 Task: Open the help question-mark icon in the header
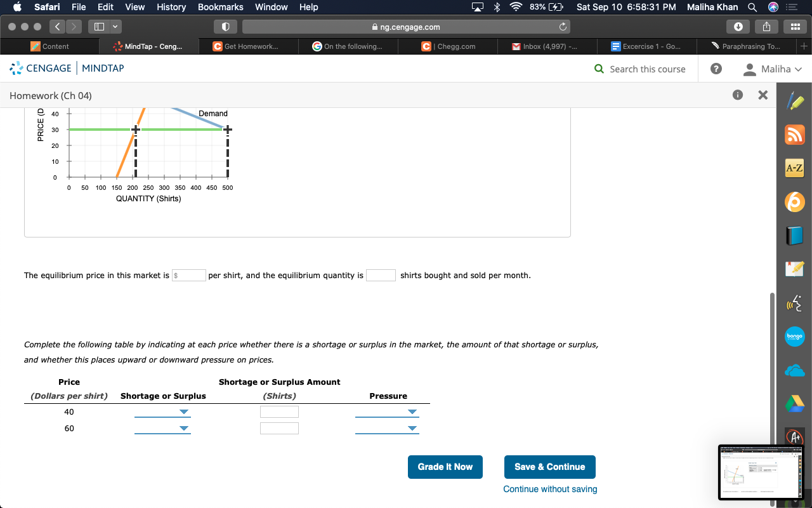[x=716, y=69]
